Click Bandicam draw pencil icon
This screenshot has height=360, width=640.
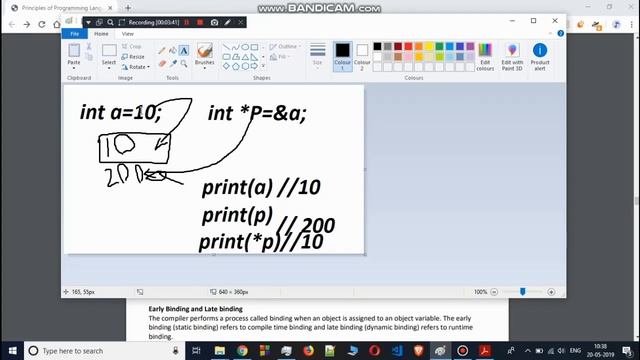click(x=228, y=22)
